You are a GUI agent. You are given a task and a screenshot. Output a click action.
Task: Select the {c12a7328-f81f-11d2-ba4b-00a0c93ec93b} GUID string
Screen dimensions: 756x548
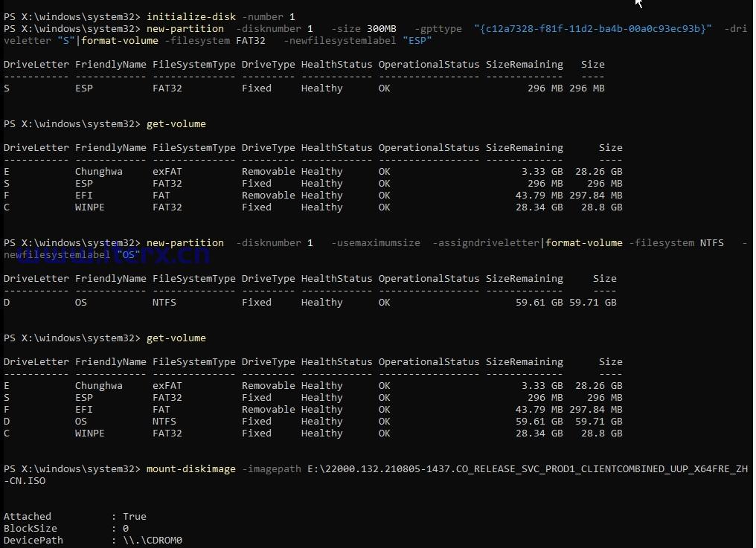[592, 29]
